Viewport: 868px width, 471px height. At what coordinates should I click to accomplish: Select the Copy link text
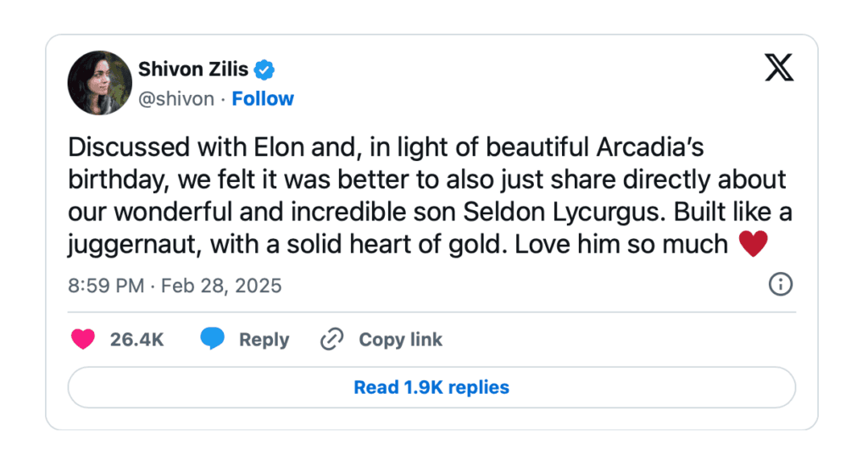401,340
